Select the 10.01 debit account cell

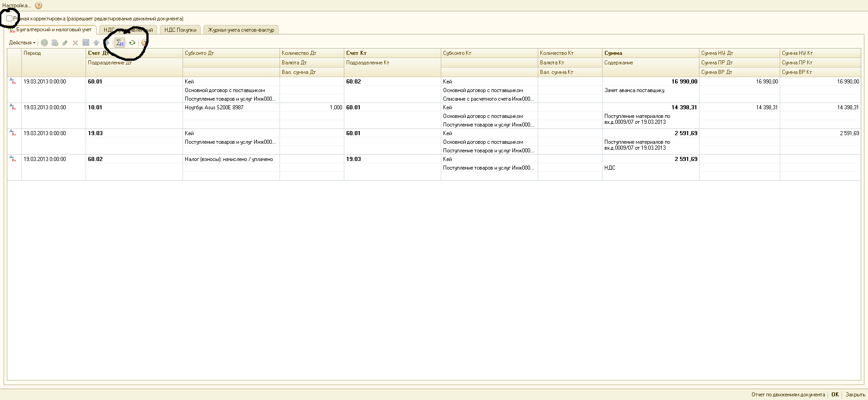point(95,107)
